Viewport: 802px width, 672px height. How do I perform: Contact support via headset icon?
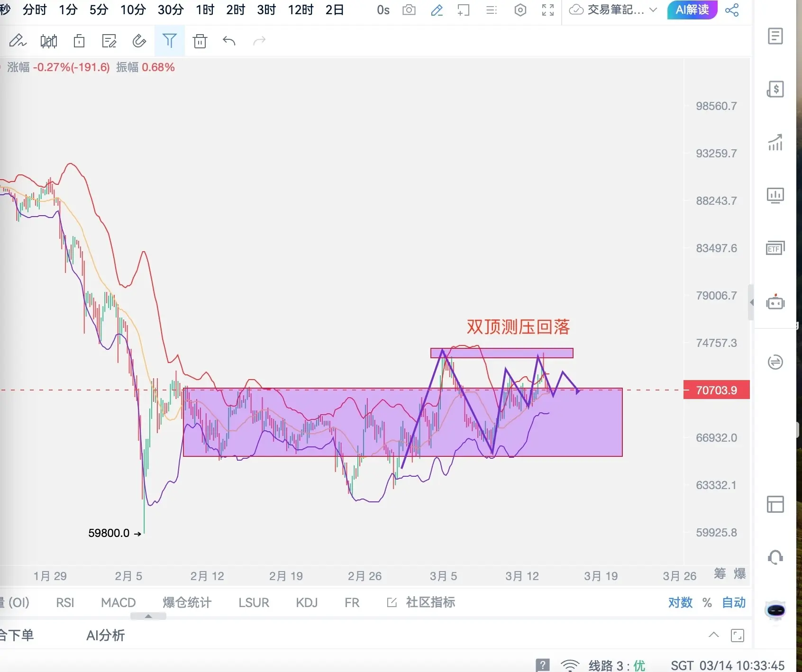point(775,557)
